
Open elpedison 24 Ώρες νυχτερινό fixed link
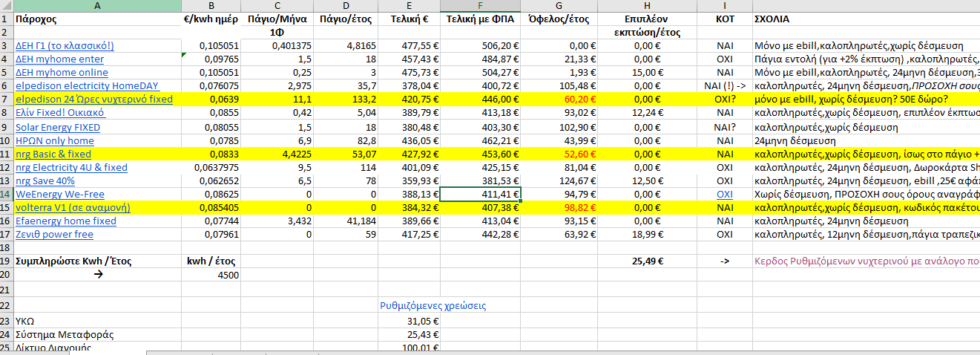[x=93, y=100]
